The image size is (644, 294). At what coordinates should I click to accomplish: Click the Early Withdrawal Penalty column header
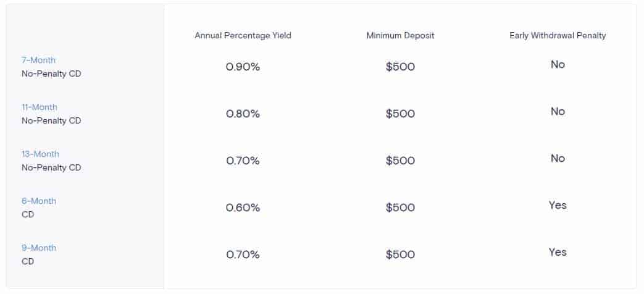[558, 35]
